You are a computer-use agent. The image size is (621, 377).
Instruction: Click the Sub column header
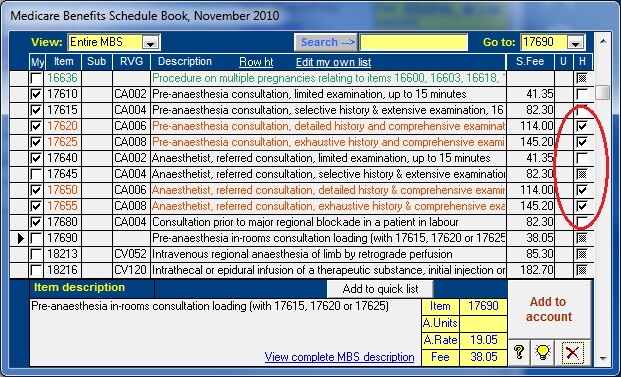(x=97, y=62)
